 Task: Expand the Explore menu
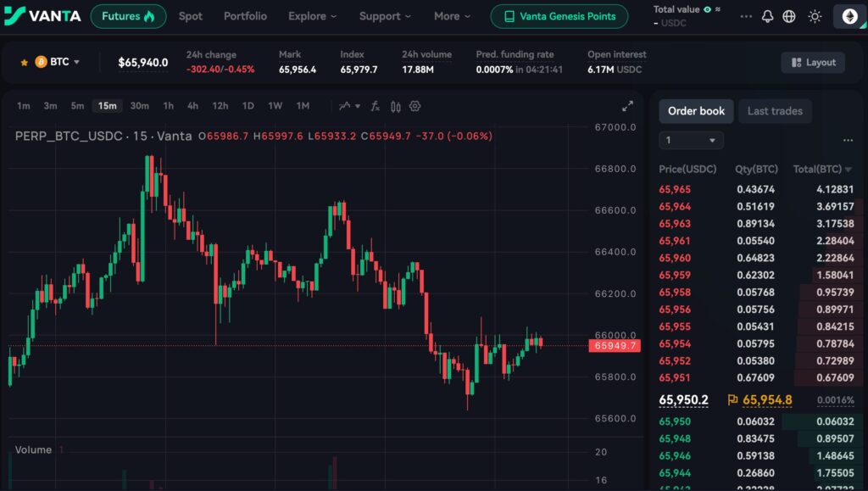click(x=312, y=16)
